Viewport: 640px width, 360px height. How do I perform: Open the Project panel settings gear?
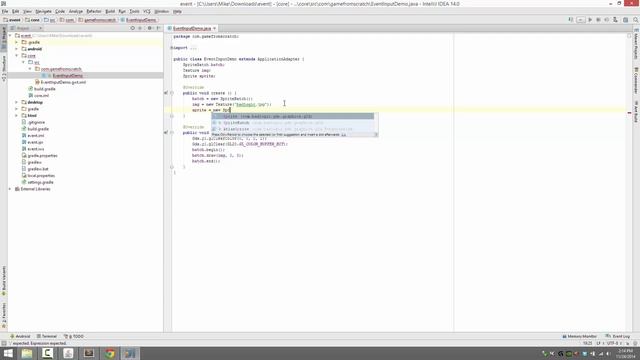150,28
